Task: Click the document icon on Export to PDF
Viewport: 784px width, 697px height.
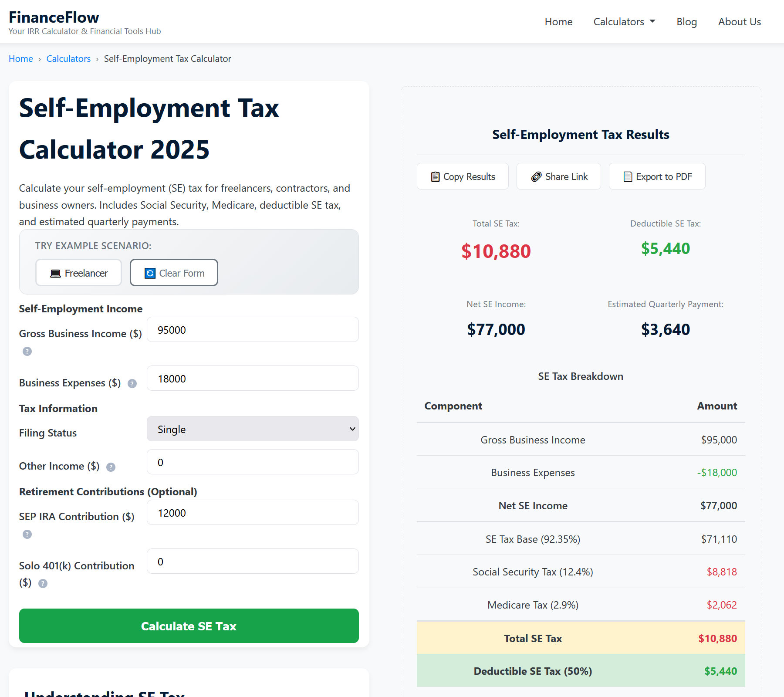Action: [627, 176]
